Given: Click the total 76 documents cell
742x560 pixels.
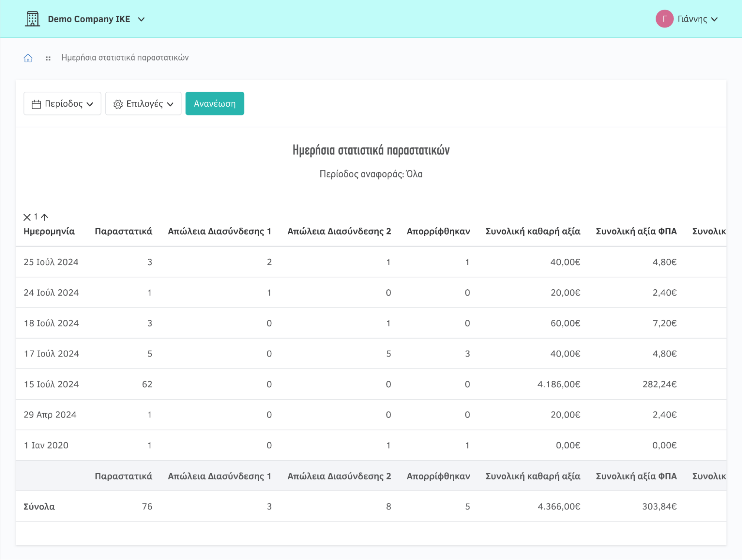Looking at the screenshot, I should [147, 507].
